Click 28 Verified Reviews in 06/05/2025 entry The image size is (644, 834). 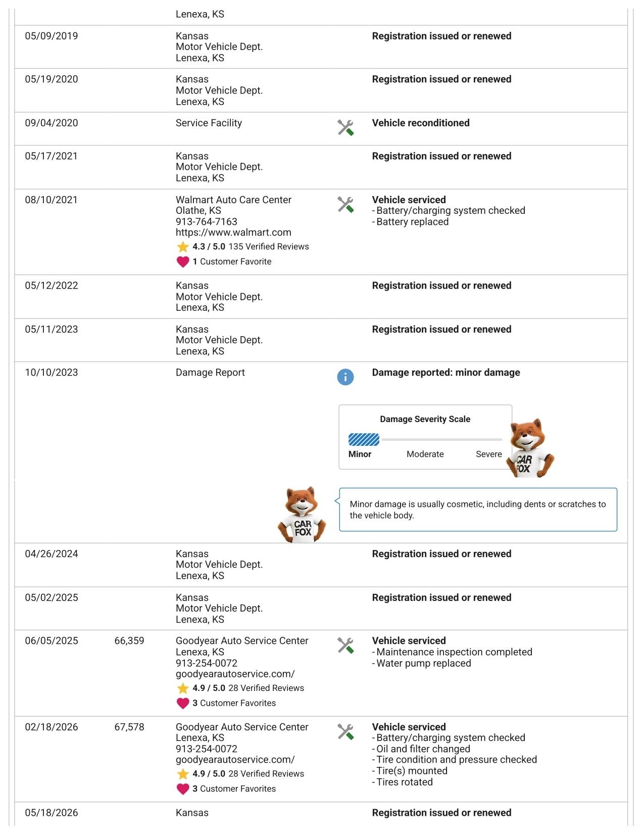click(x=266, y=688)
